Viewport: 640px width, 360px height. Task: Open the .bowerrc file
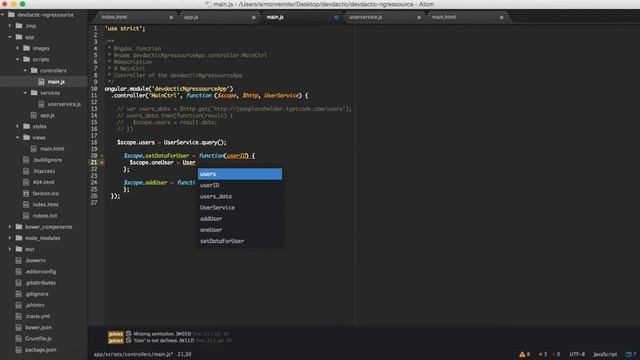(36, 260)
